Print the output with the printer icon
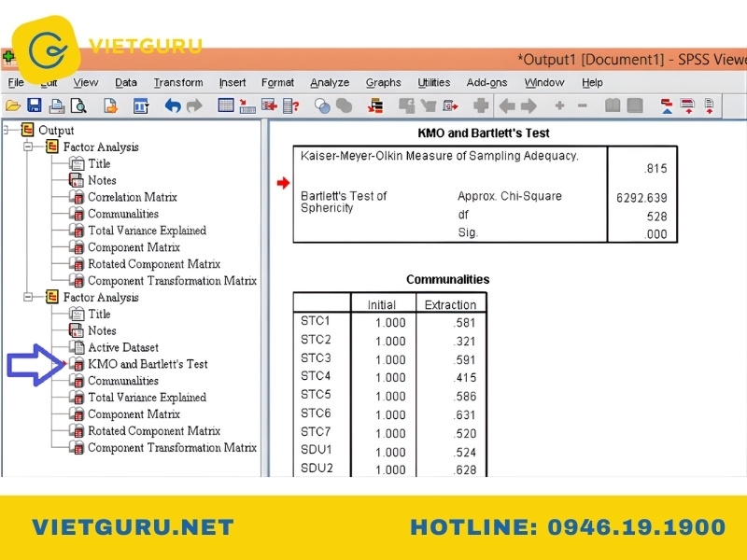Image resolution: width=747 pixels, height=560 pixels. [57, 105]
